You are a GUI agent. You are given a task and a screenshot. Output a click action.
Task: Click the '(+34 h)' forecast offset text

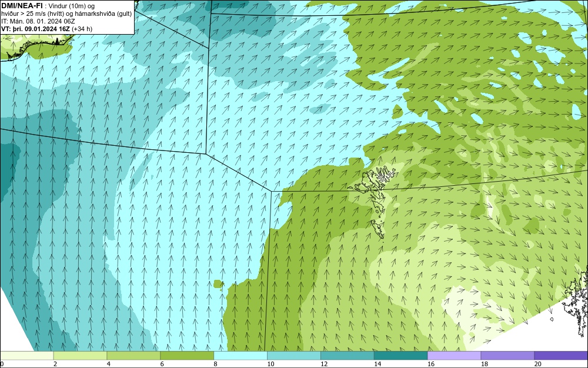(82, 29)
